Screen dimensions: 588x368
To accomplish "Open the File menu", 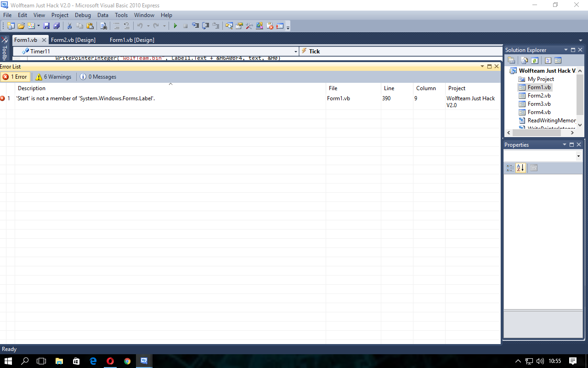I will pyautogui.click(x=7, y=15).
